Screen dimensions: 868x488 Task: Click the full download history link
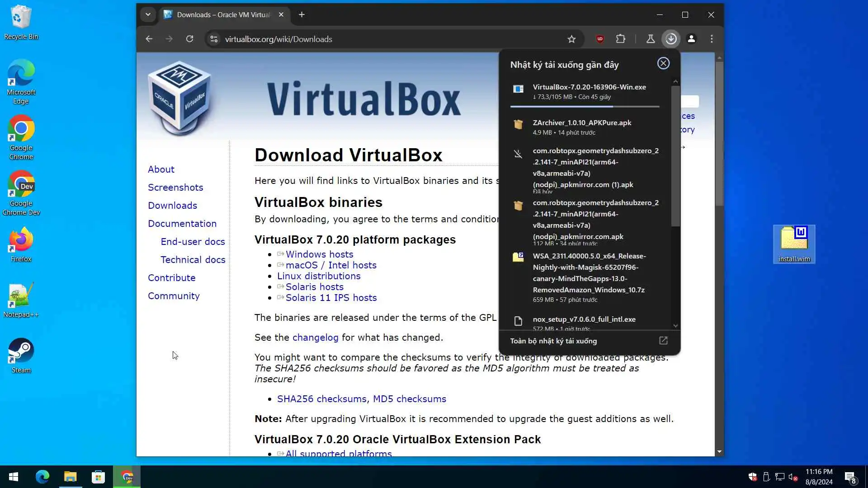[553, 341]
